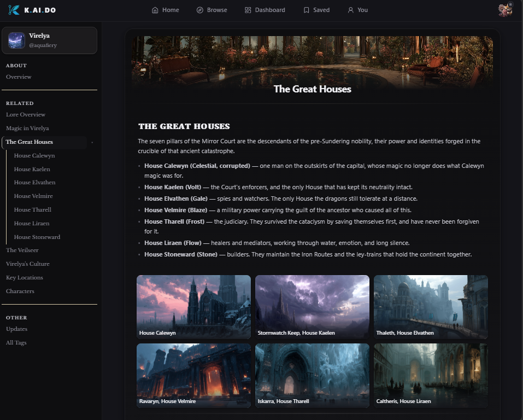Open All Tags under Other

[x=16, y=342]
